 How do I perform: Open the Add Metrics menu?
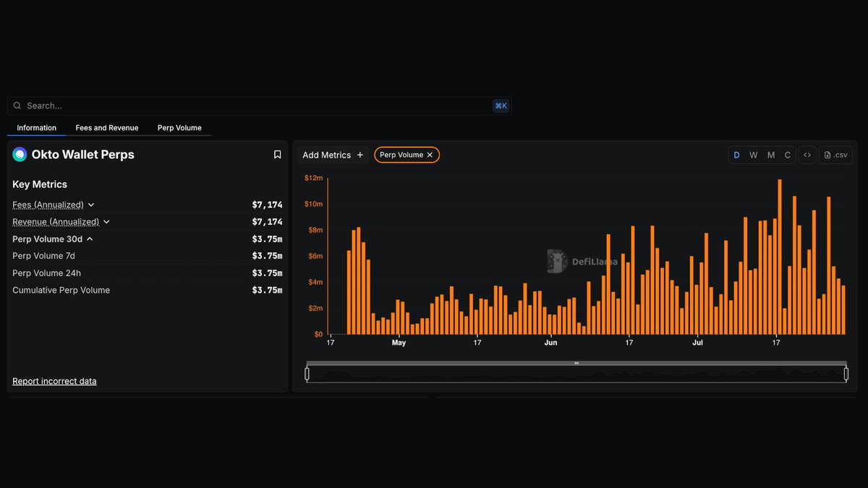pos(333,155)
